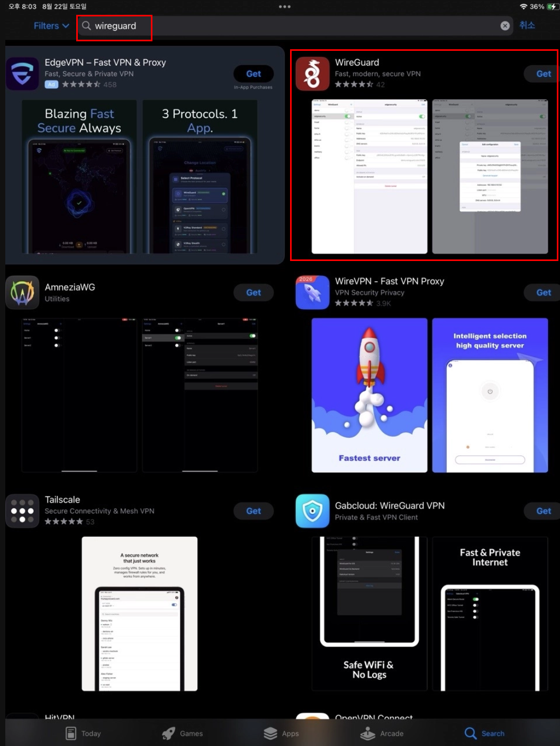Click Tailscale star rating with 53
This screenshot has width=560, height=746.
69,522
